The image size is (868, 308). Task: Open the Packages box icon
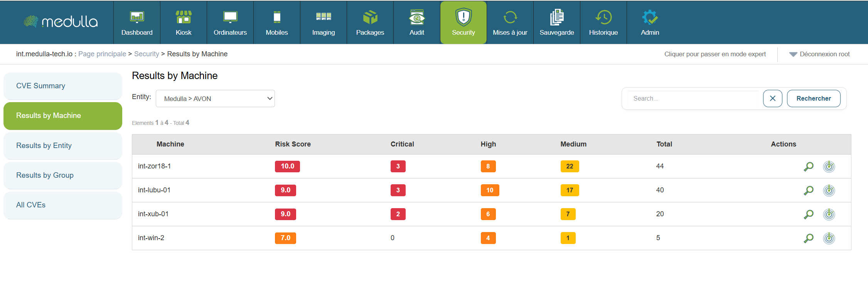tap(370, 18)
